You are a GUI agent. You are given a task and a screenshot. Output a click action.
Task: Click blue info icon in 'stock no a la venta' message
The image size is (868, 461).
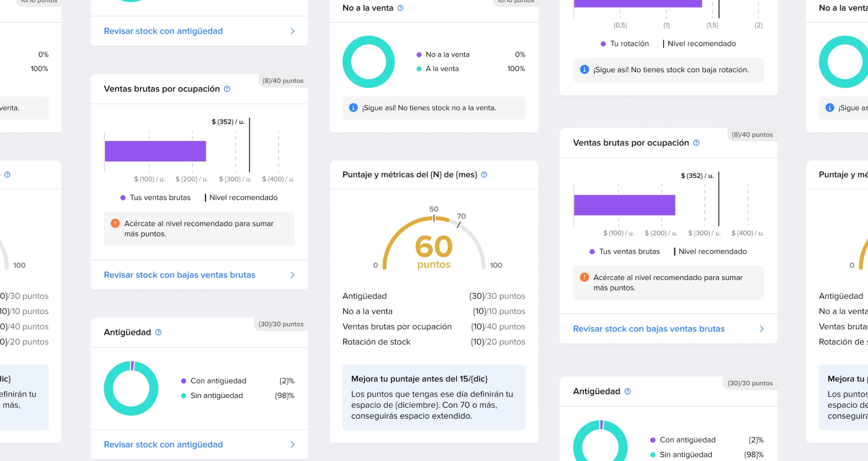point(353,108)
